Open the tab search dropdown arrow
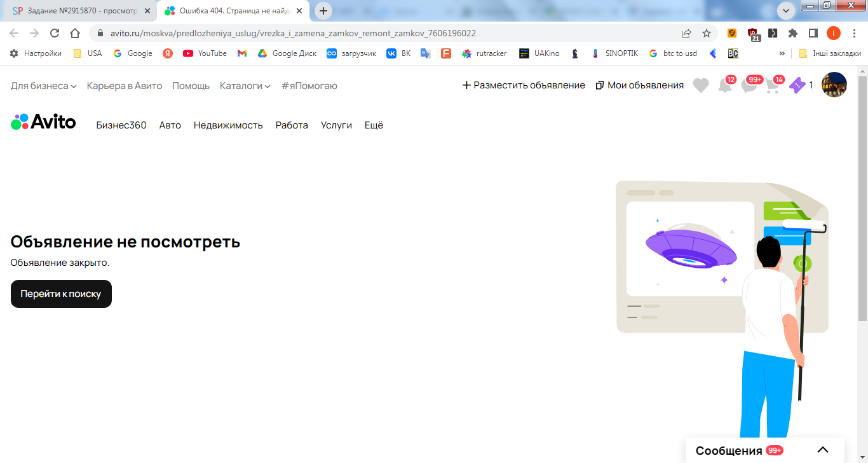 [x=786, y=10]
